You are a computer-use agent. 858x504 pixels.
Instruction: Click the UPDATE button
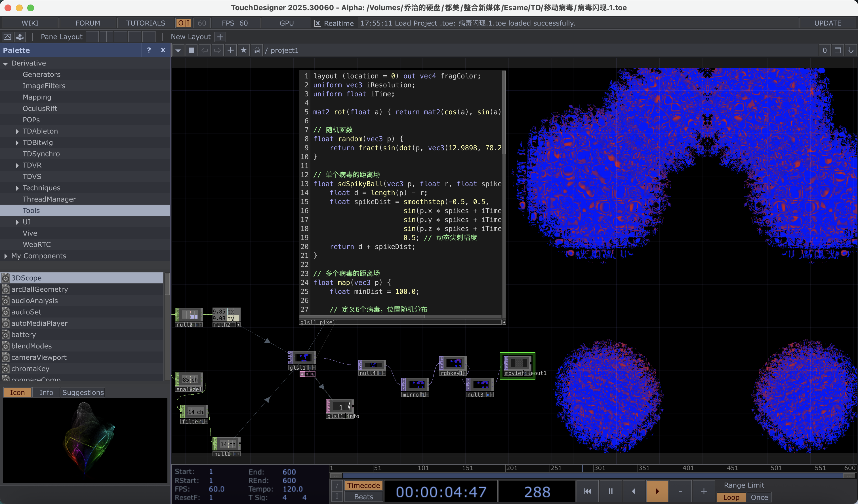pyautogui.click(x=828, y=23)
